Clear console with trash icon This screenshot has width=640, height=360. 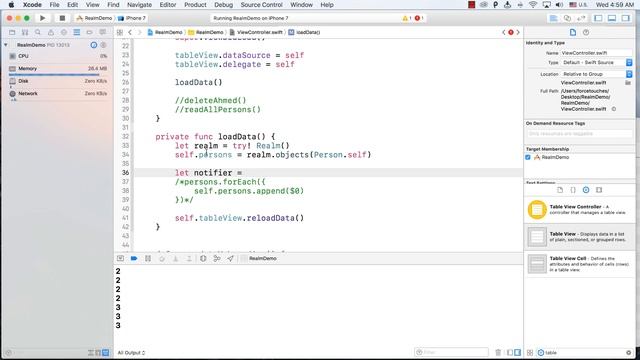(x=498, y=352)
